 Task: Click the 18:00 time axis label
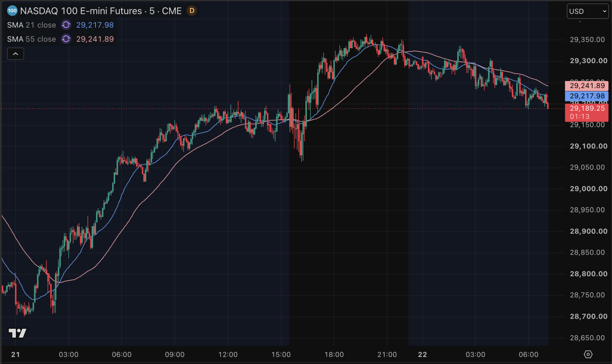click(334, 354)
